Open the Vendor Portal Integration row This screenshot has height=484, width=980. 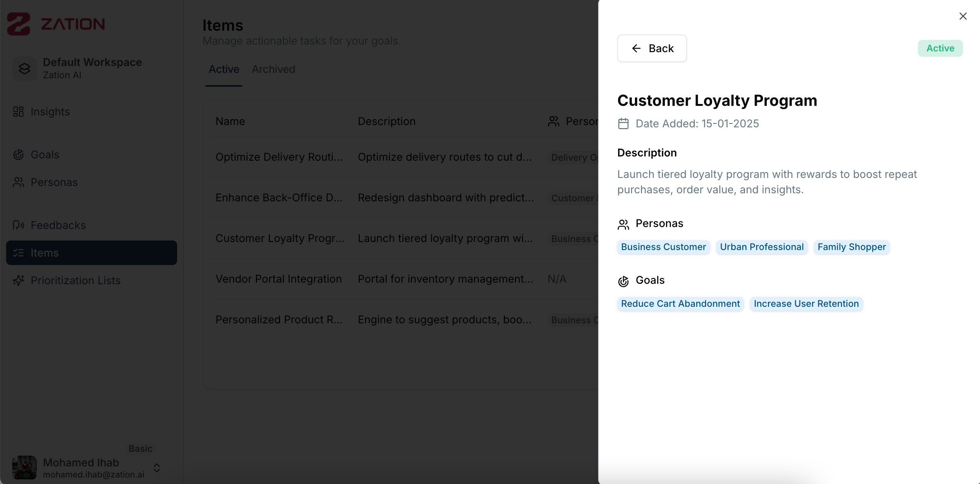pos(403,279)
